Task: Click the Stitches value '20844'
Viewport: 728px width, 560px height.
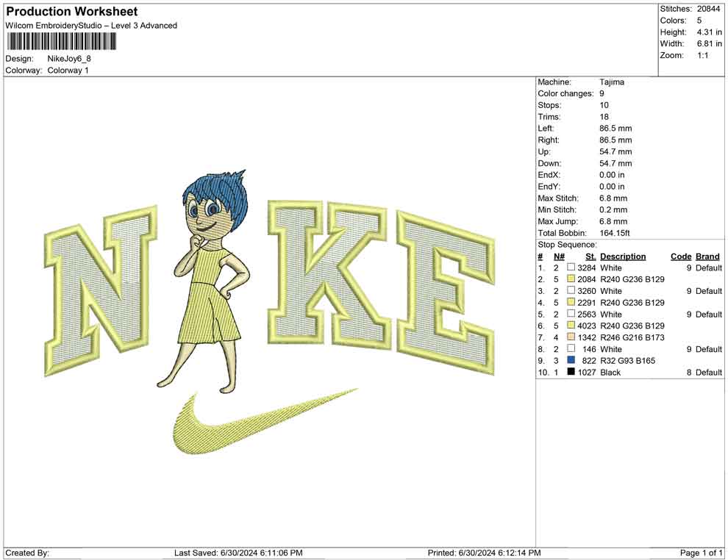Action: click(x=708, y=9)
